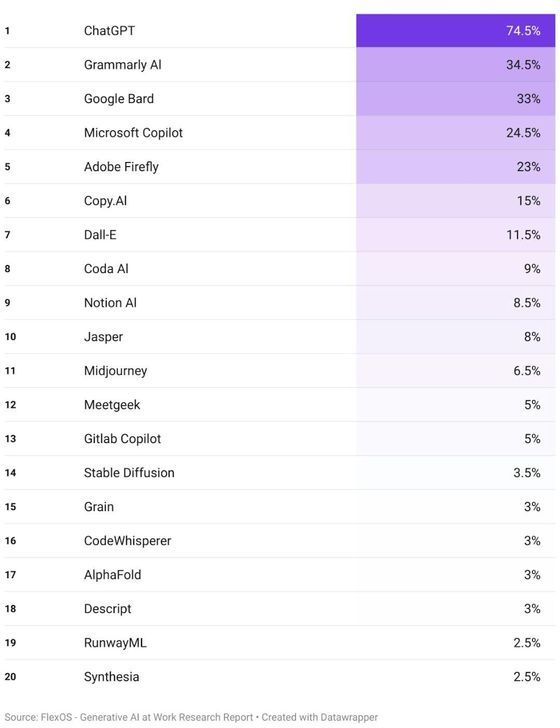Viewport: 560px width, 728px height.
Task: Select the 34.5% value cell
Action: click(x=523, y=65)
